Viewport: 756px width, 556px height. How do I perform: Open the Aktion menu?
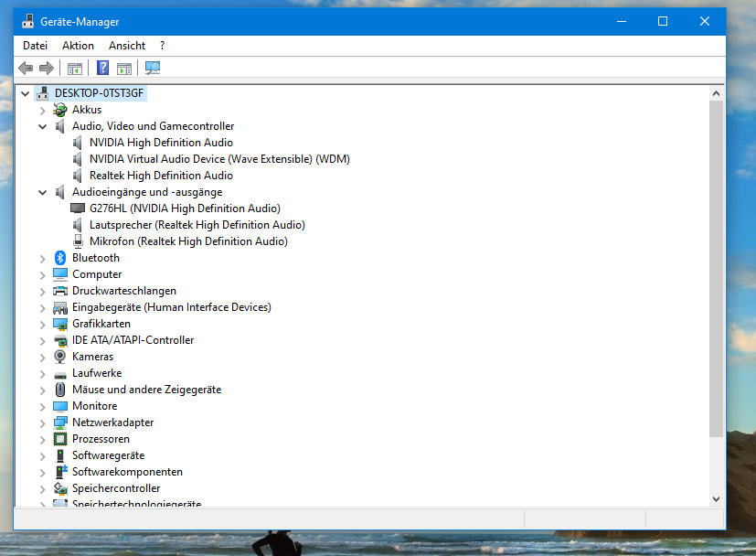pos(78,46)
